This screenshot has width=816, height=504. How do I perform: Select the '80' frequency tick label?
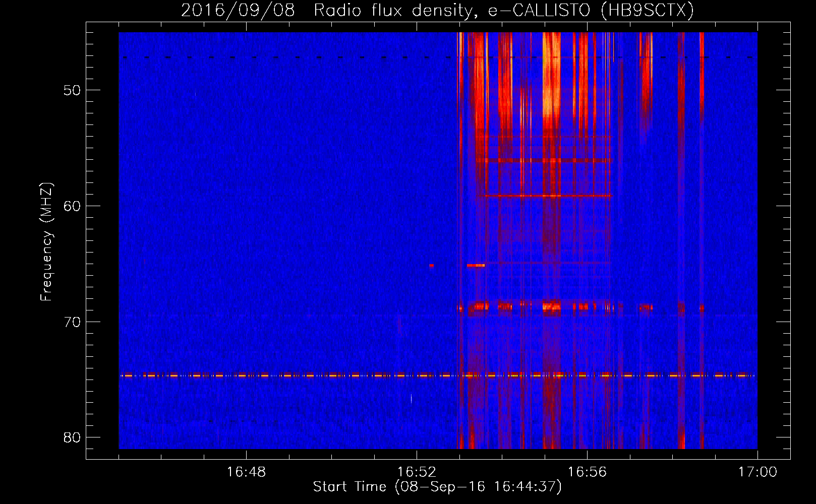pos(72,437)
